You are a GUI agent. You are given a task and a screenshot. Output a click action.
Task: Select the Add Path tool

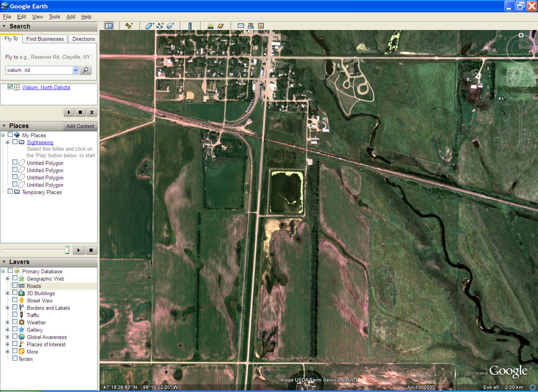click(160, 26)
